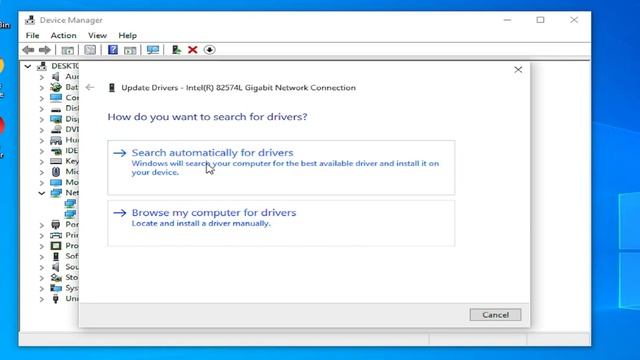Close the Update Drivers dialog with X
640x360 pixels.
click(518, 70)
